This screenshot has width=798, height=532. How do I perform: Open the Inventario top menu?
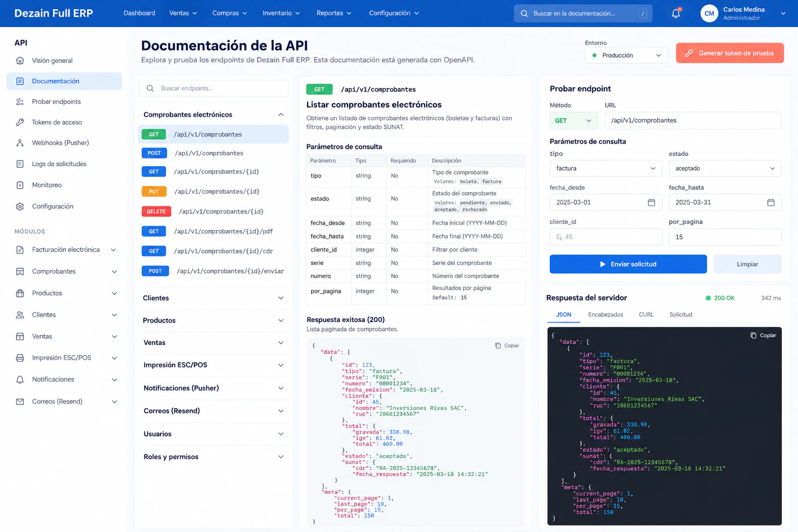pyautogui.click(x=281, y=13)
